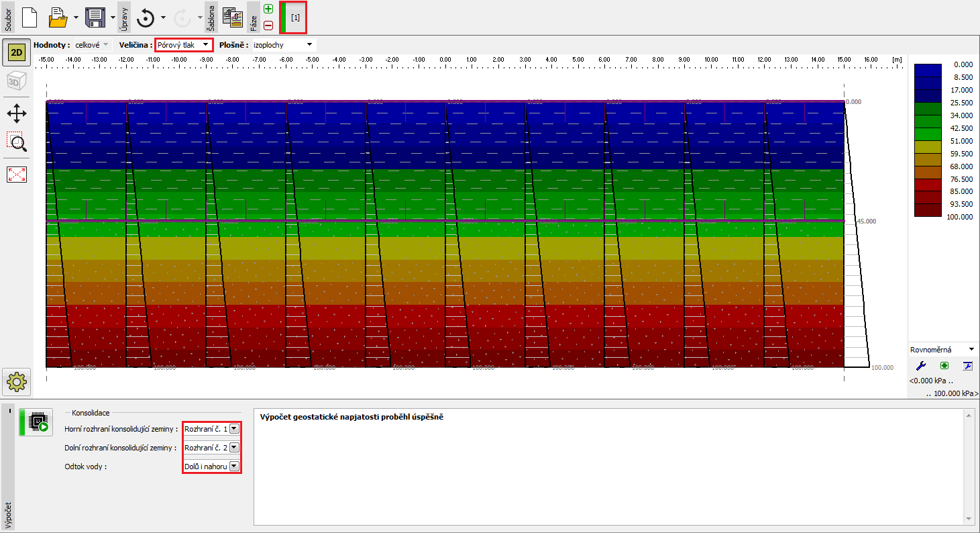Viewport: 980px width, 533px height.
Task: Add a new phase with the green plus
Action: 268,9
